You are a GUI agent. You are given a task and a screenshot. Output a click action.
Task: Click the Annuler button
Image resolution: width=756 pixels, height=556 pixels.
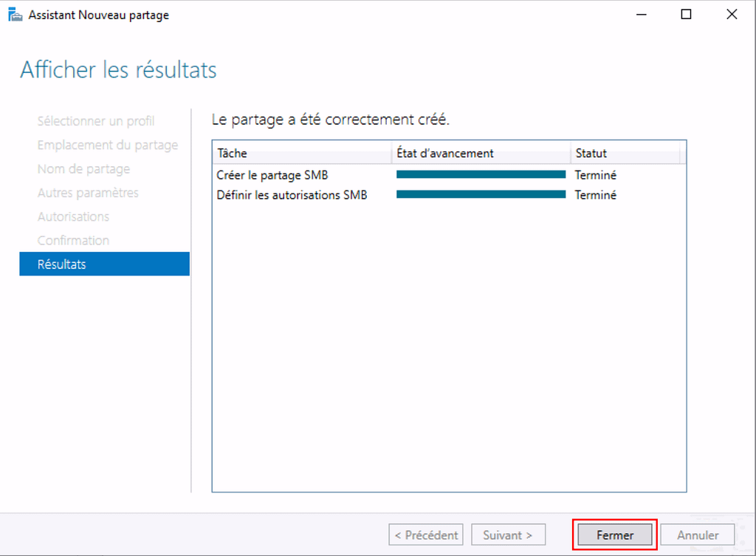(x=698, y=535)
